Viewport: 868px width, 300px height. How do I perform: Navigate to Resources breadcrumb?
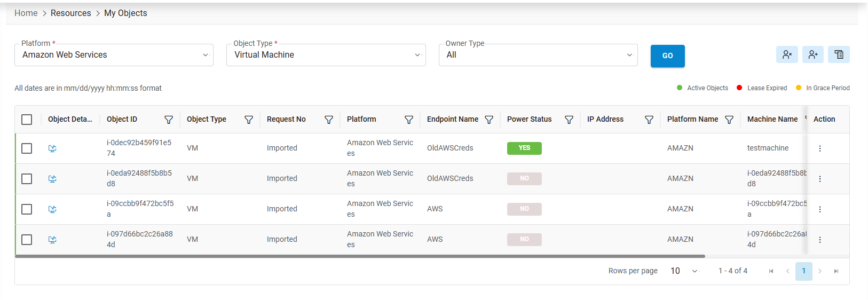point(70,13)
